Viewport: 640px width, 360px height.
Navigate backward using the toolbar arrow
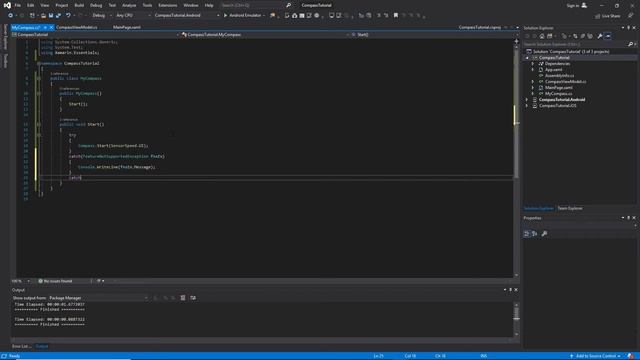(x=10, y=16)
